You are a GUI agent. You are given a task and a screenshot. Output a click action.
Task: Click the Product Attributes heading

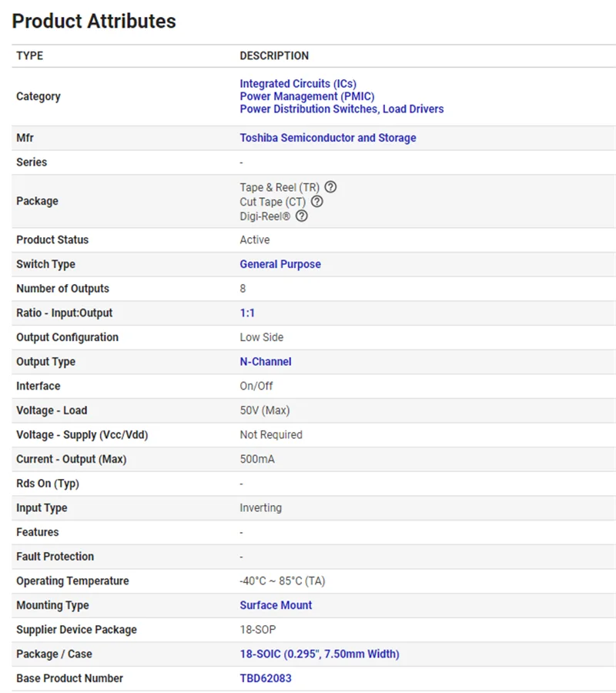tap(94, 21)
